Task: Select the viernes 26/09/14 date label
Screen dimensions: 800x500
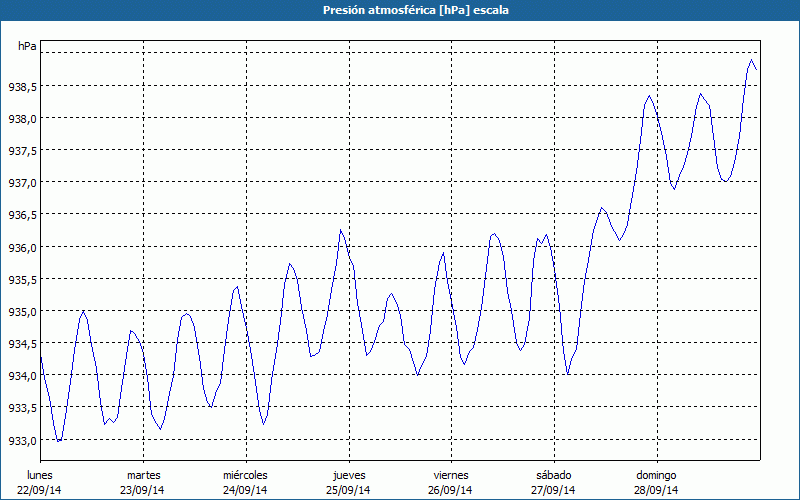Action: pos(451,482)
